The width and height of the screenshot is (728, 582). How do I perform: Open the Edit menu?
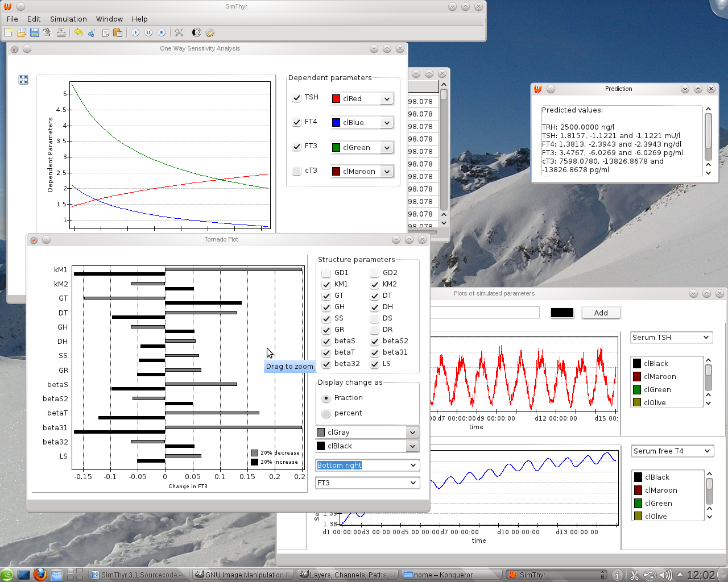(x=34, y=19)
